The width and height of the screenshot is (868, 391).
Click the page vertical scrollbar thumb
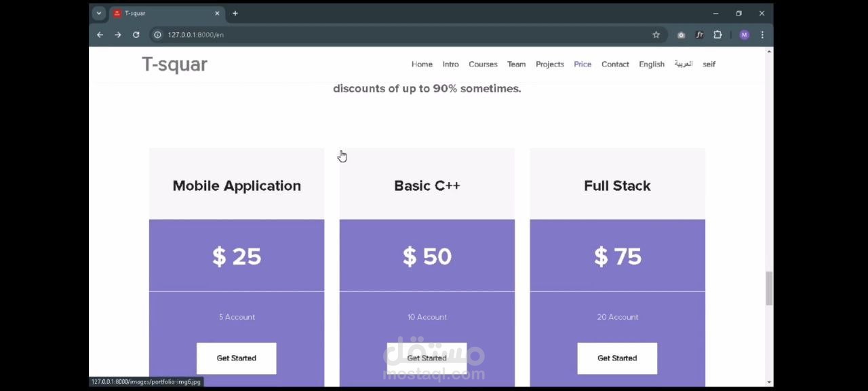pyautogui.click(x=769, y=288)
